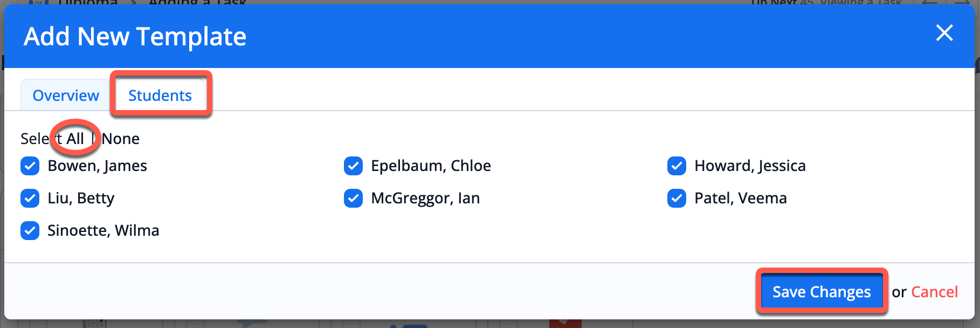Image resolution: width=980 pixels, height=328 pixels.
Task: Click the name text Patel, Veema
Action: pos(740,199)
